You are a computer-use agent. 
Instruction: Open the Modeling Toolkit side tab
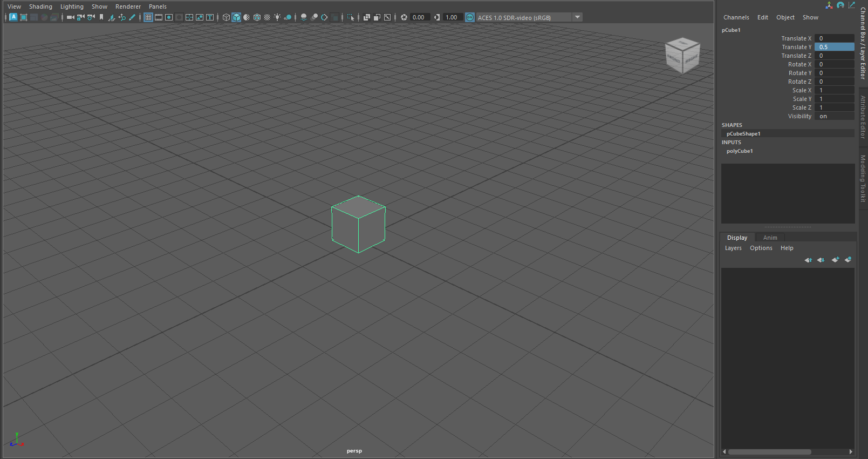tap(863, 178)
